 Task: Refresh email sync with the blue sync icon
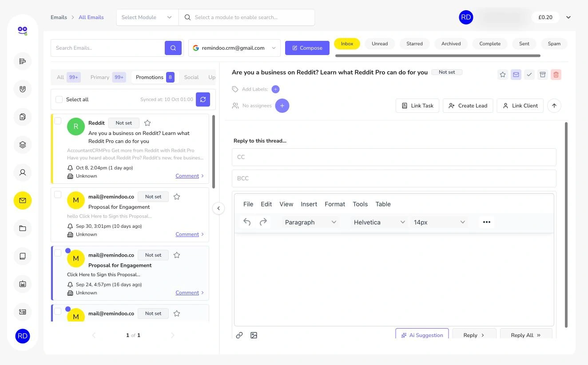(x=203, y=99)
